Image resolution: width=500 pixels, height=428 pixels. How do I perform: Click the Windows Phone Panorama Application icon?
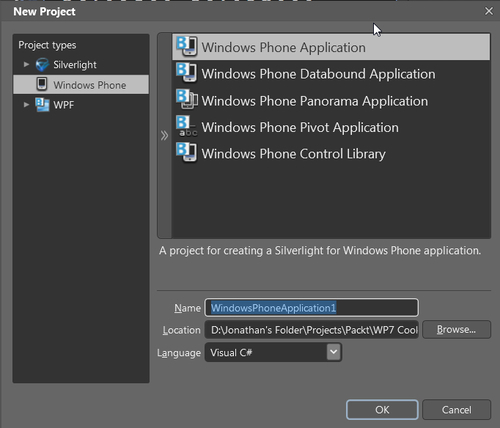tap(187, 100)
